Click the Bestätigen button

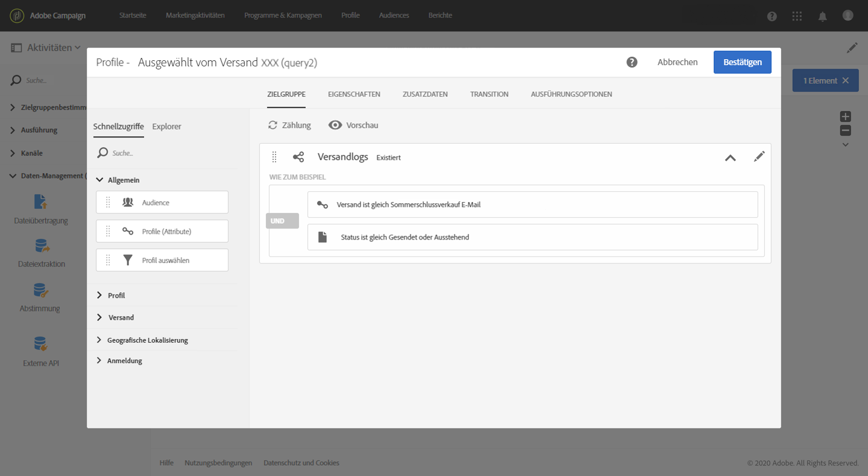742,62
